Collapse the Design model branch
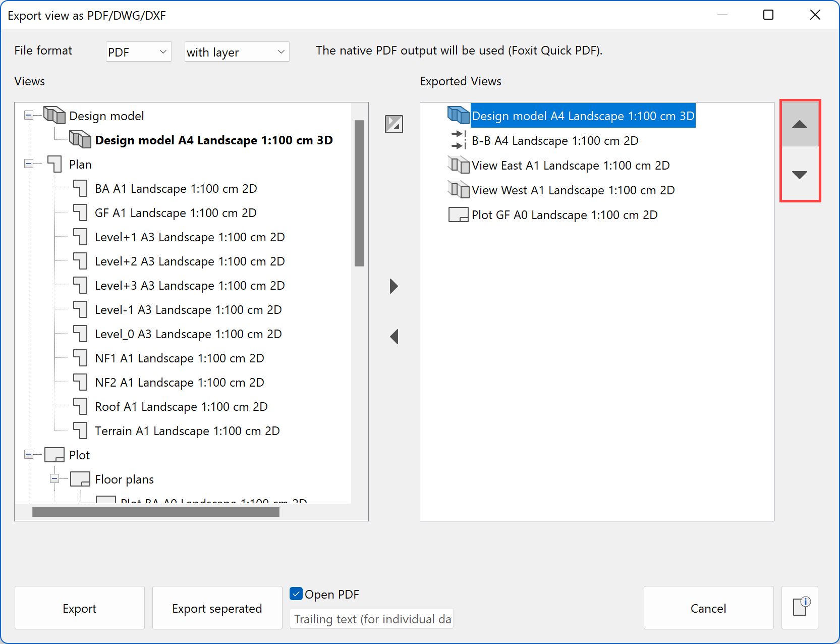 pyautogui.click(x=29, y=115)
